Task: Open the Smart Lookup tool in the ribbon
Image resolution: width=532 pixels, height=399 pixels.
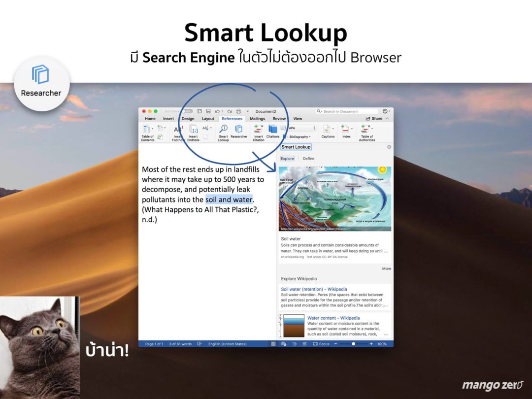Action: 223,130
